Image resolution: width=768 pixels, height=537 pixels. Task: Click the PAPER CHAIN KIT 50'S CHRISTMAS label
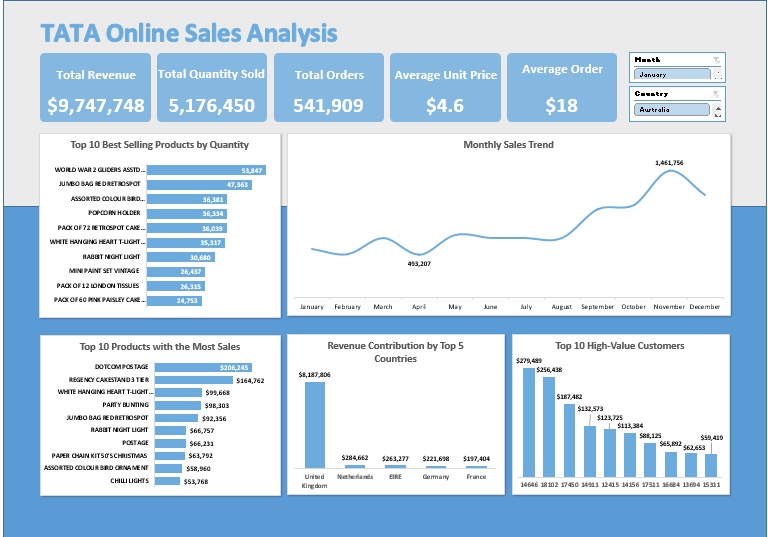click(x=99, y=456)
